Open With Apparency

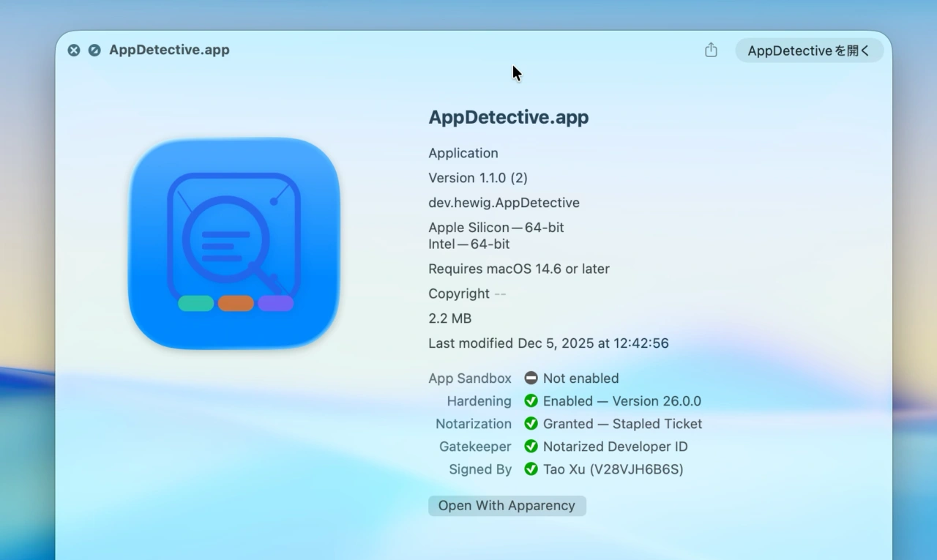[507, 506]
